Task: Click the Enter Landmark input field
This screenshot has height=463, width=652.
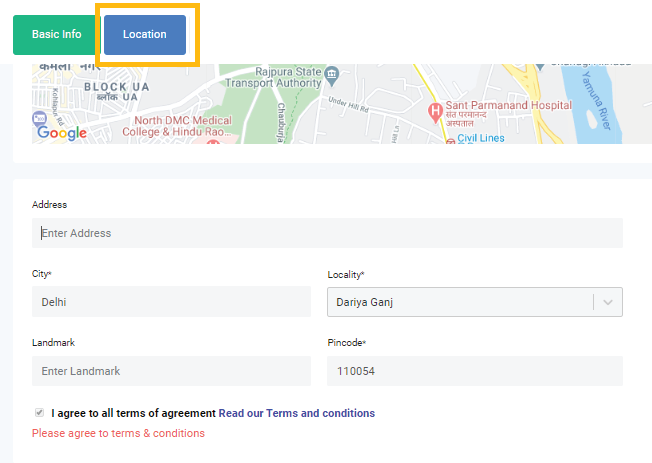Action: click(171, 371)
